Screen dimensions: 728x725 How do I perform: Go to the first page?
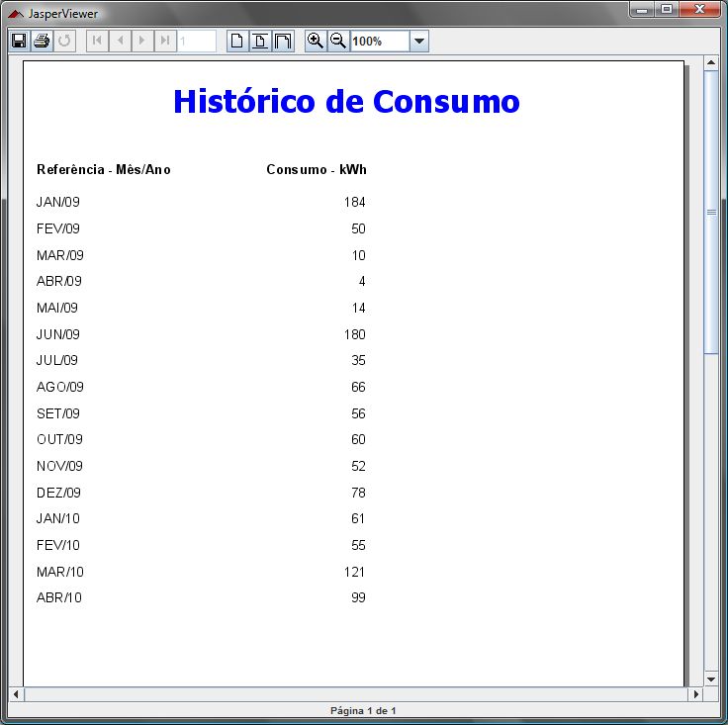(x=97, y=41)
